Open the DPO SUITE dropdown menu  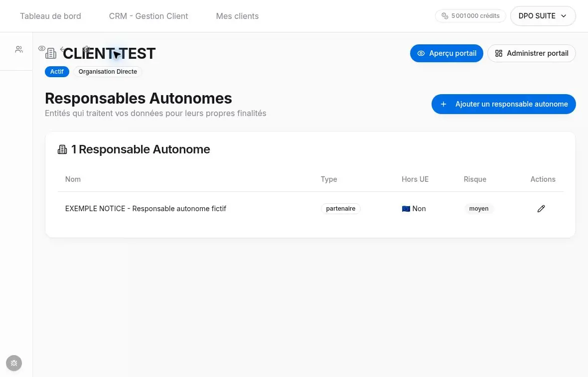point(543,16)
